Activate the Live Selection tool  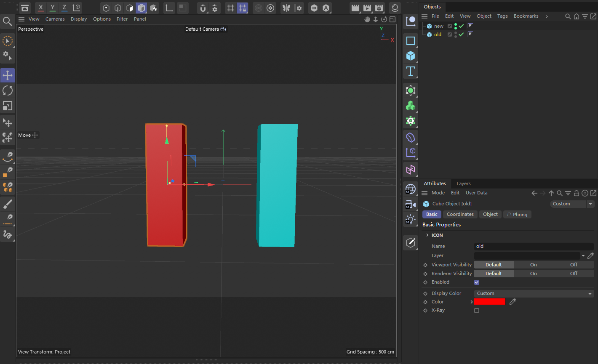click(x=8, y=41)
